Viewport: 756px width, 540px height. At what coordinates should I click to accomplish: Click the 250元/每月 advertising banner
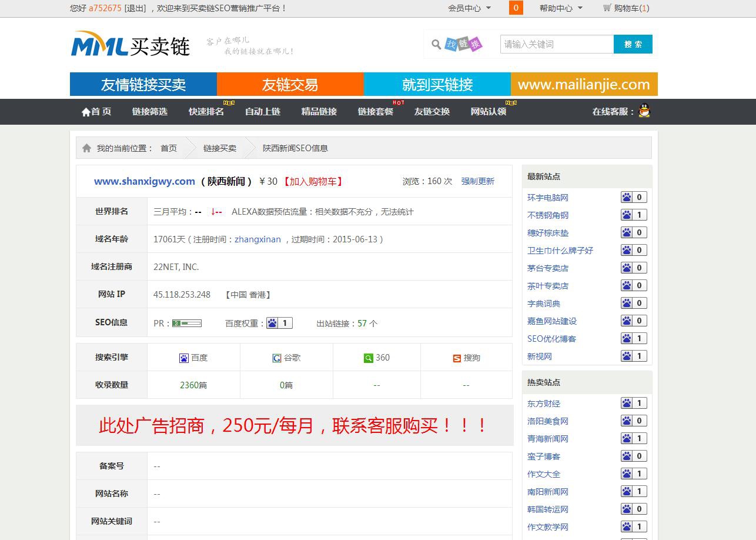[x=295, y=425]
